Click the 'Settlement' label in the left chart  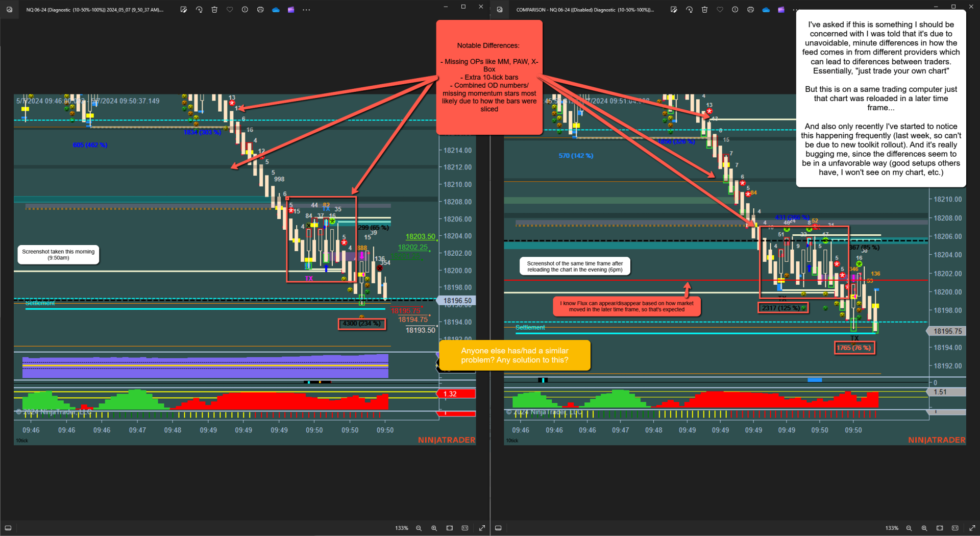[40, 303]
